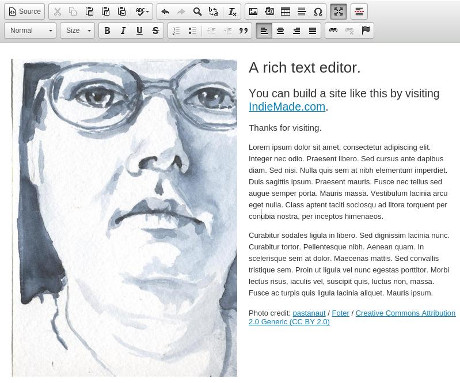The height and width of the screenshot is (383, 460).
Task: Click in the 'Curabitur sodales ligula' paragraph
Action: pyautogui.click(x=349, y=264)
